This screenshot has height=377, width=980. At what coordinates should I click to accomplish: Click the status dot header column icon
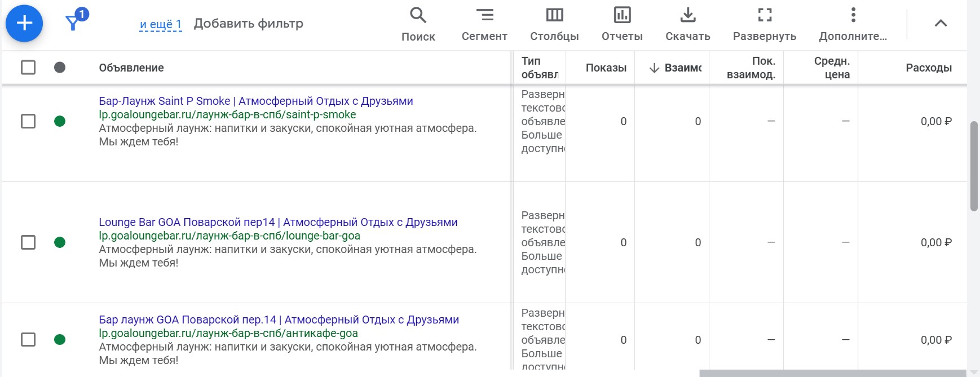(x=60, y=68)
